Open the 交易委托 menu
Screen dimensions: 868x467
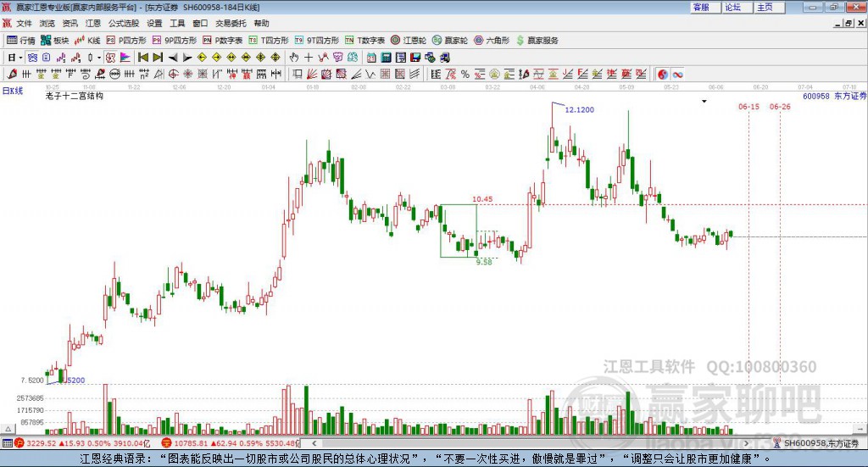(231, 23)
